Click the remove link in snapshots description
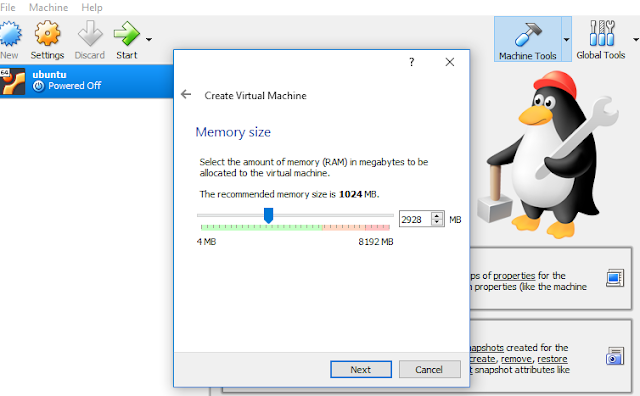 [x=516, y=359]
